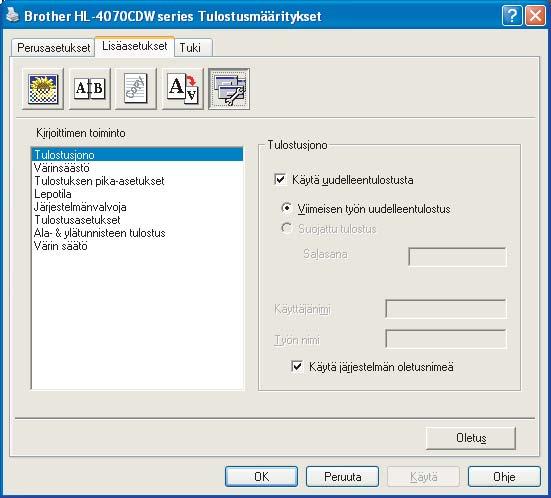Viewport: 551px width, 498px height.
Task: Confirm with the OK button
Action: (x=261, y=477)
